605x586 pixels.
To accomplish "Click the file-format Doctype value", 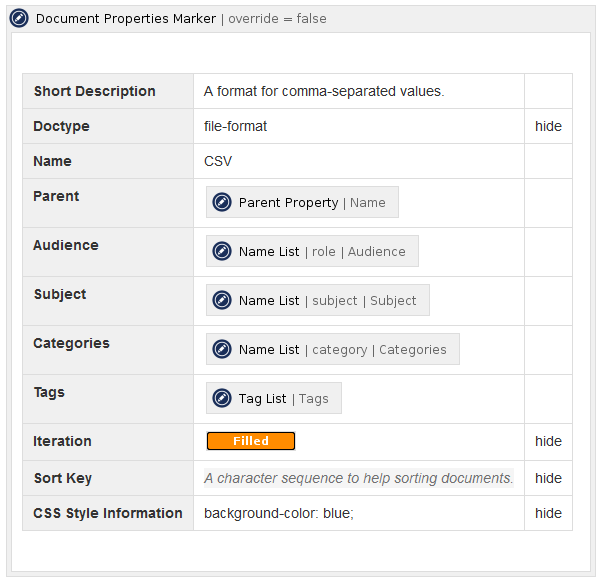I will point(235,126).
